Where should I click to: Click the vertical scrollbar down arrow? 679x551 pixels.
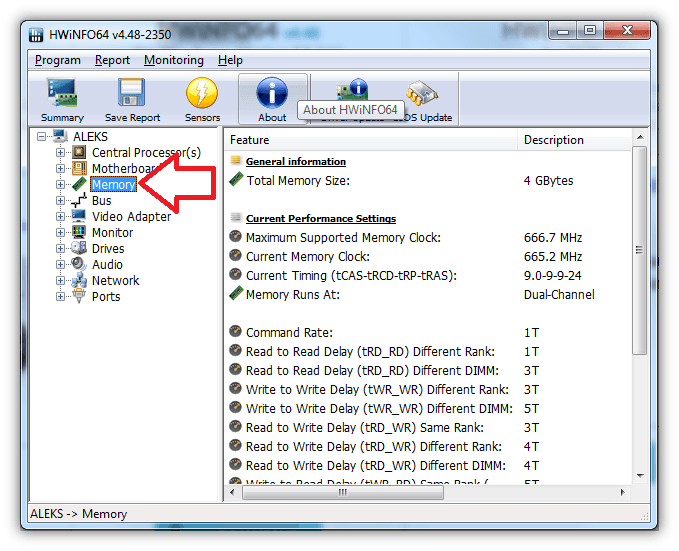639,475
